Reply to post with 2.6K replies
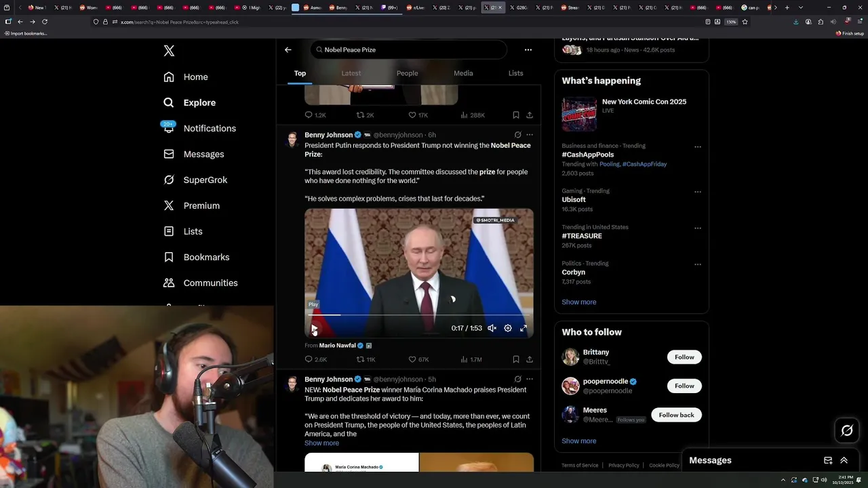The height and width of the screenshot is (488, 868). click(316, 359)
